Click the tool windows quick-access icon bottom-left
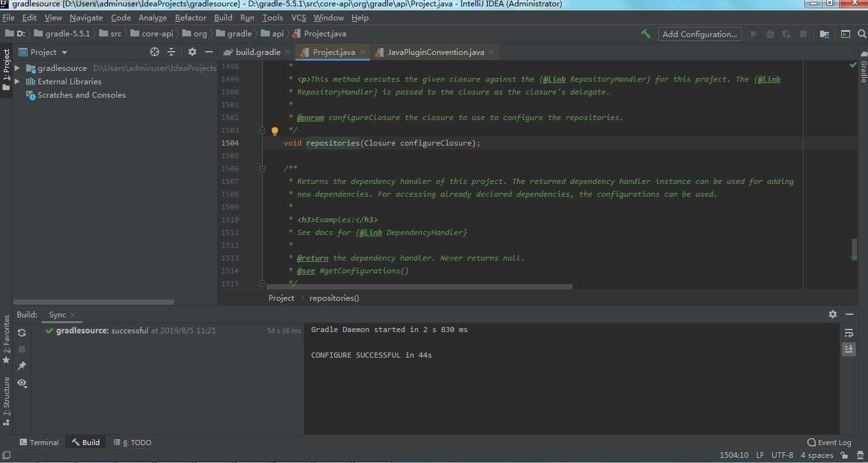 pos(5,455)
